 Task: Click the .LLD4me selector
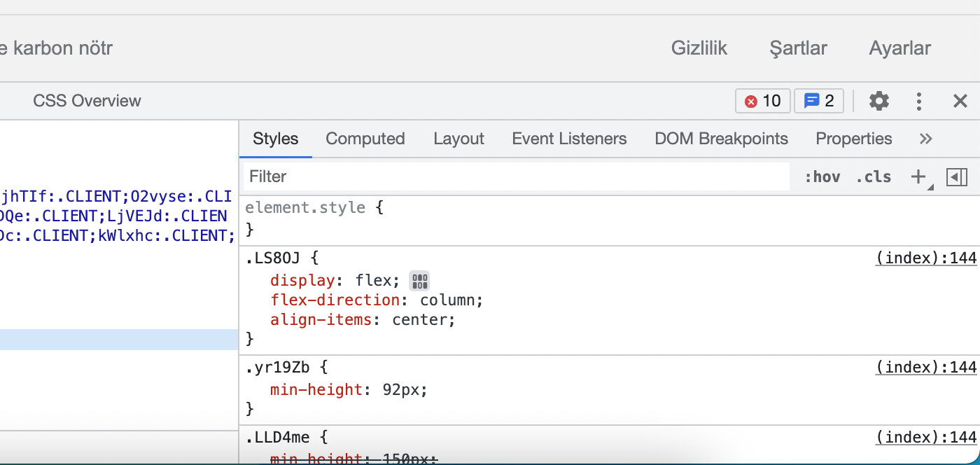pos(277,438)
